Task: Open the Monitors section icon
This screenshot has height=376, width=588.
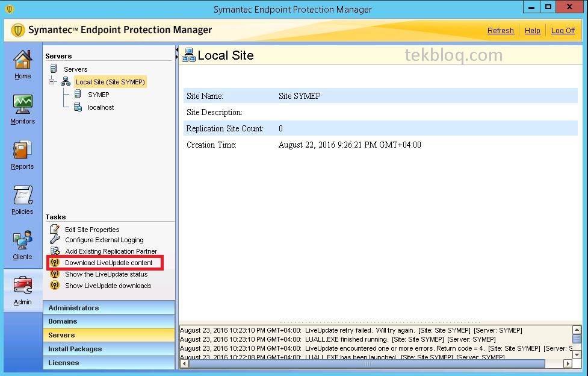Action: [22, 104]
